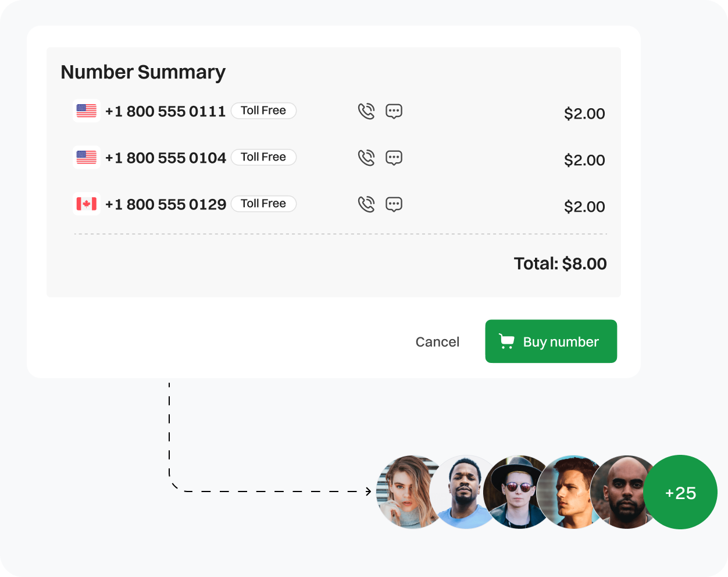Click the US flag for +1 800 555 0104

point(86,157)
